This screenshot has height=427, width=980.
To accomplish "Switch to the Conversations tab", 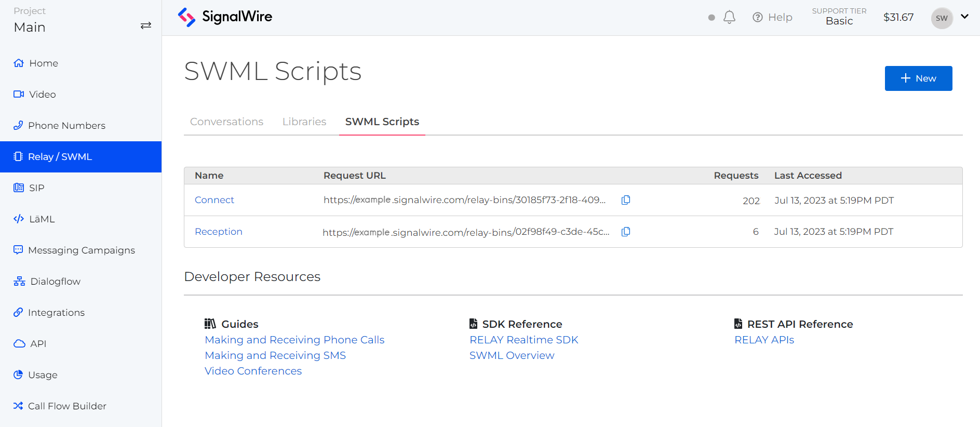I will coord(226,122).
